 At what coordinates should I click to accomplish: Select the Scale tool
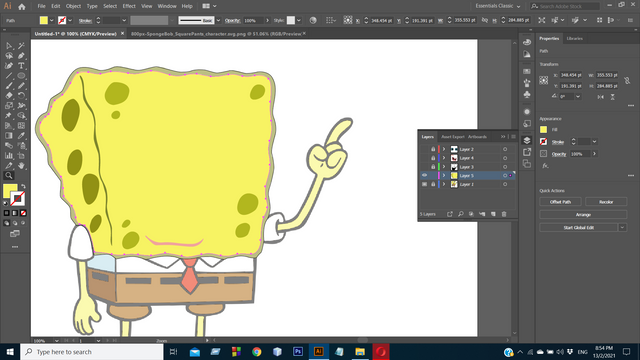coord(9,106)
